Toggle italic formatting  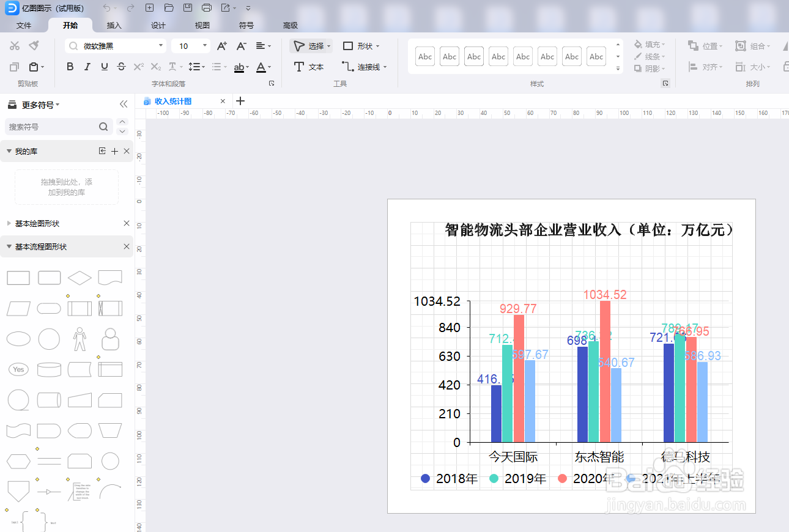[87, 67]
